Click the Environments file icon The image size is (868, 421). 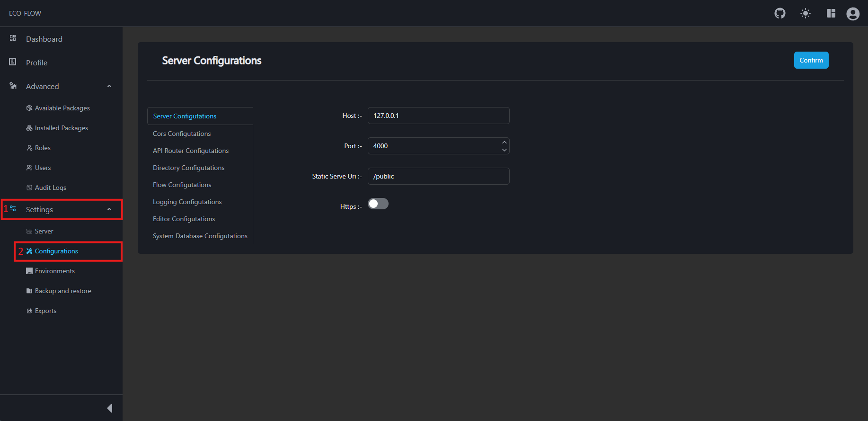pyautogui.click(x=29, y=271)
